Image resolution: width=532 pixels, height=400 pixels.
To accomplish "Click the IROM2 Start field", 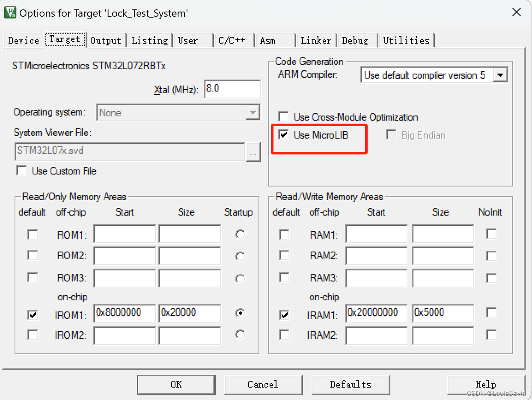I will click(x=125, y=335).
